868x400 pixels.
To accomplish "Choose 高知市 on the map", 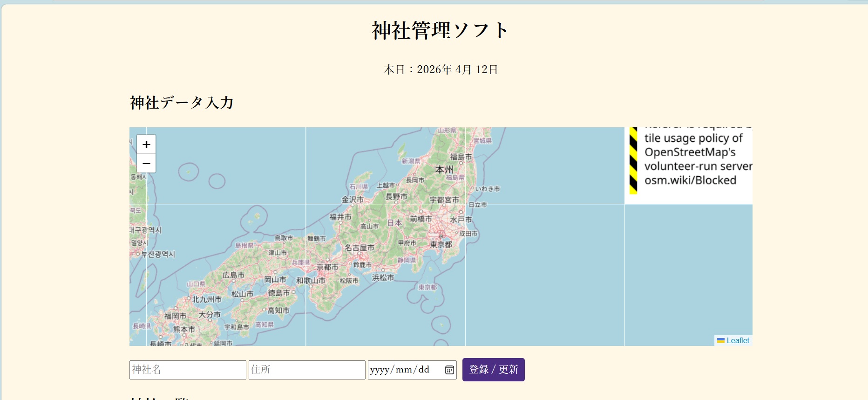I will tap(278, 310).
